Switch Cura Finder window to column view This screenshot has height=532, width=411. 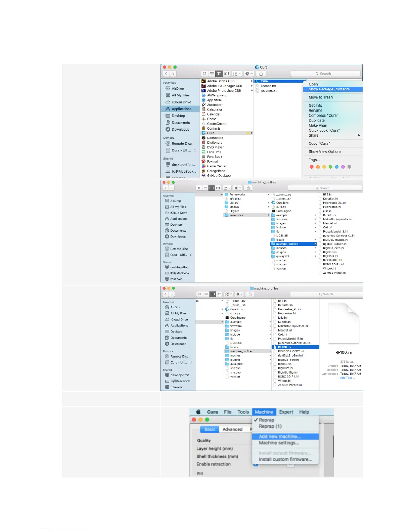[219, 74]
